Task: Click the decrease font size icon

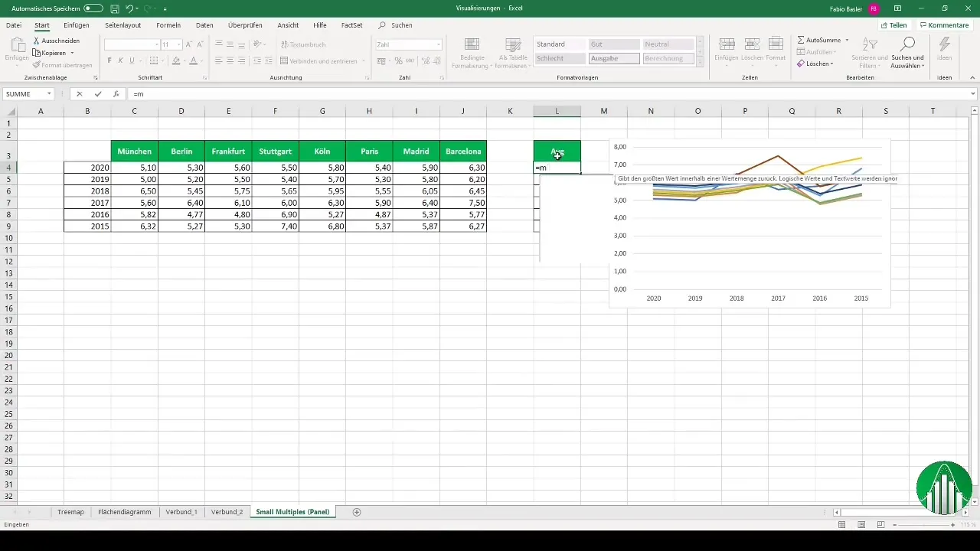Action: point(200,44)
